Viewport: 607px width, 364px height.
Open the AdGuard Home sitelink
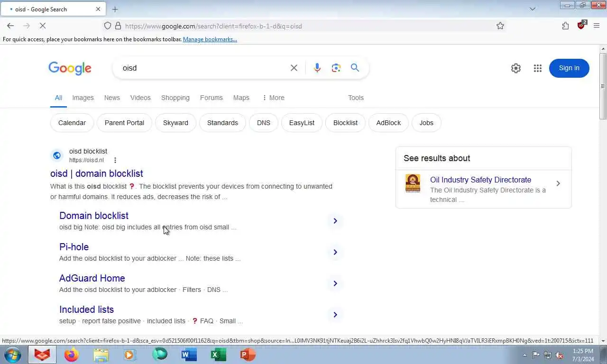tap(92, 278)
